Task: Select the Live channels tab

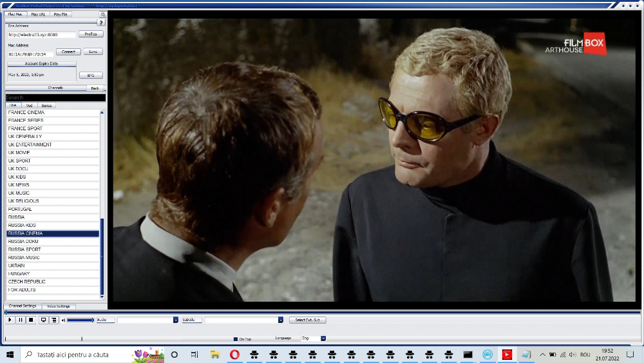Action: pos(13,106)
